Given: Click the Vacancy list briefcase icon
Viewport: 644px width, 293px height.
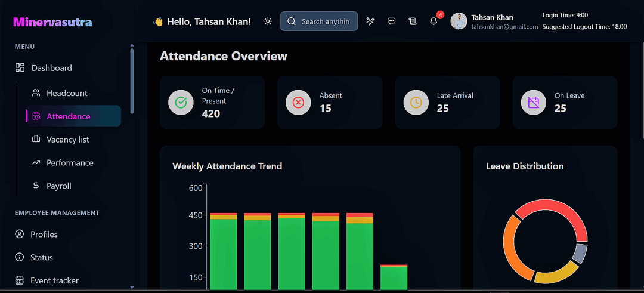Looking at the screenshot, I should [x=36, y=139].
